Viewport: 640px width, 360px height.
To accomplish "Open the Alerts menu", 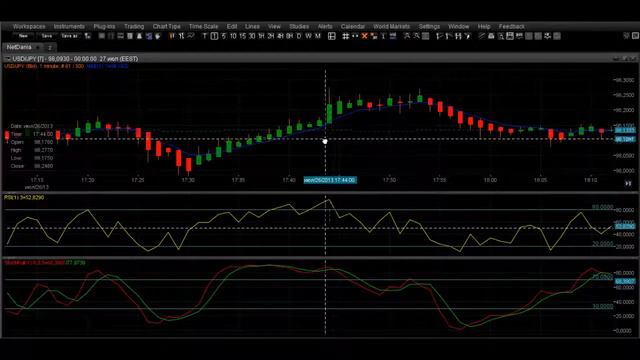I will coord(325,27).
